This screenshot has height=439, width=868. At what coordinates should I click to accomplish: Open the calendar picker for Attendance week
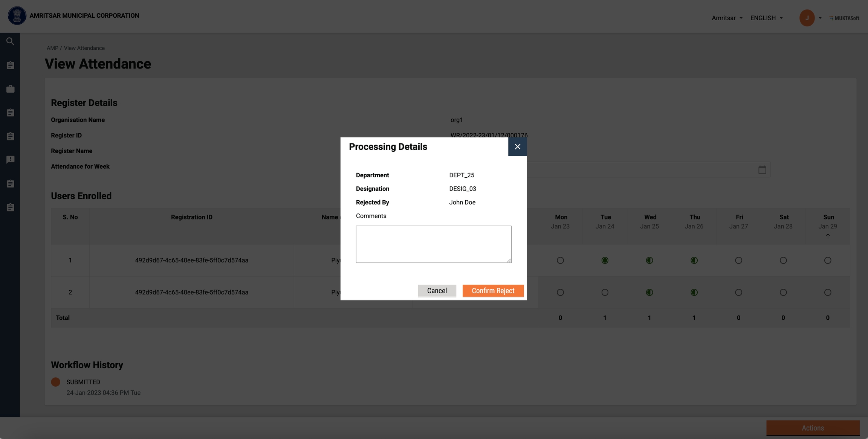click(762, 170)
